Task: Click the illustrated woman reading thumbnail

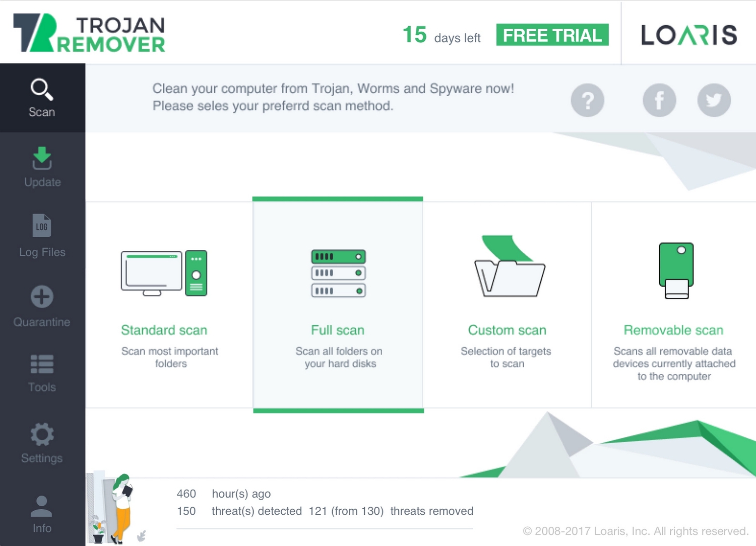Action: (115, 509)
